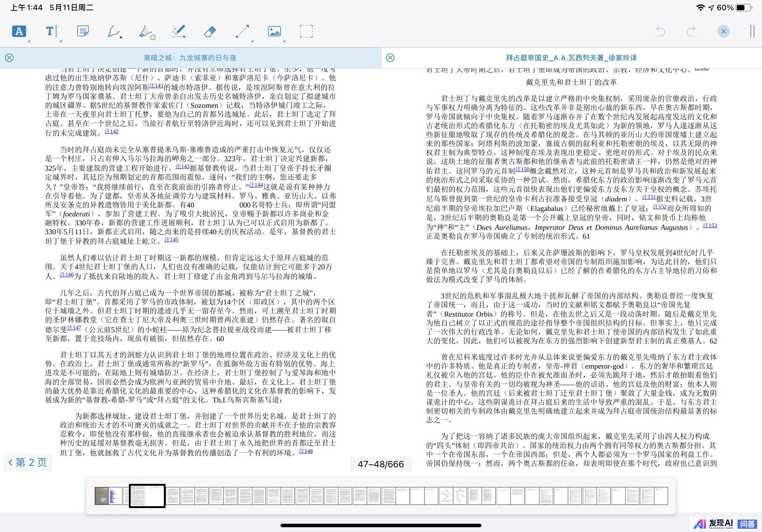Open line tool options corner triangle
This screenshot has width=762, height=532.
click(252, 41)
